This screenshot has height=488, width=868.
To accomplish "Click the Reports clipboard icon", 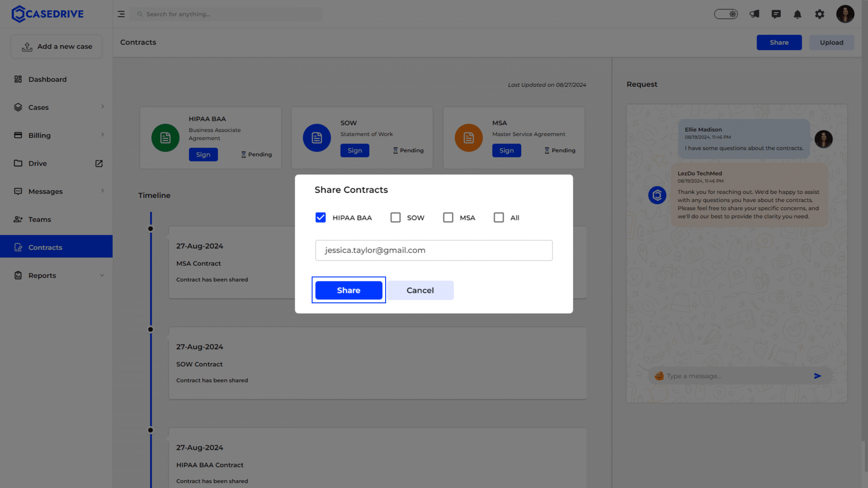I will [x=18, y=275].
